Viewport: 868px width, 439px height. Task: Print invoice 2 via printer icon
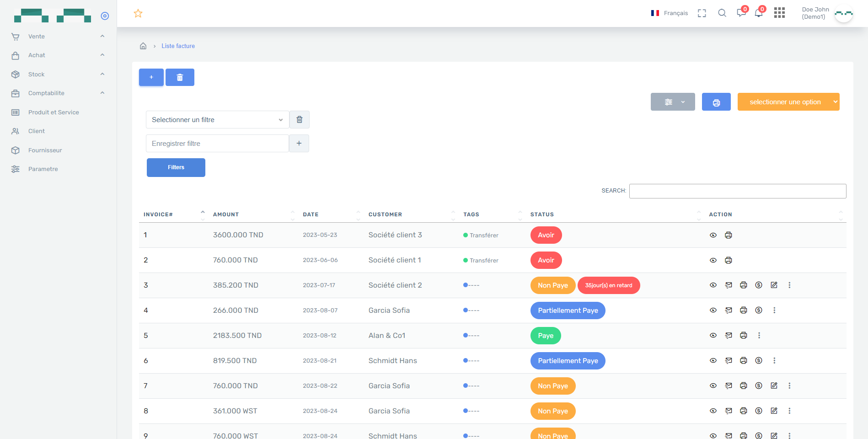point(729,260)
